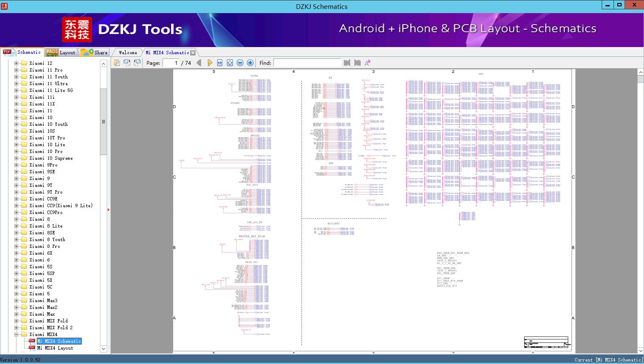Click the Xiaomi MIX Fold folder icon
The width and height of the screenshot is (644, 364).
pyautogui.click(x=24, y=321)
